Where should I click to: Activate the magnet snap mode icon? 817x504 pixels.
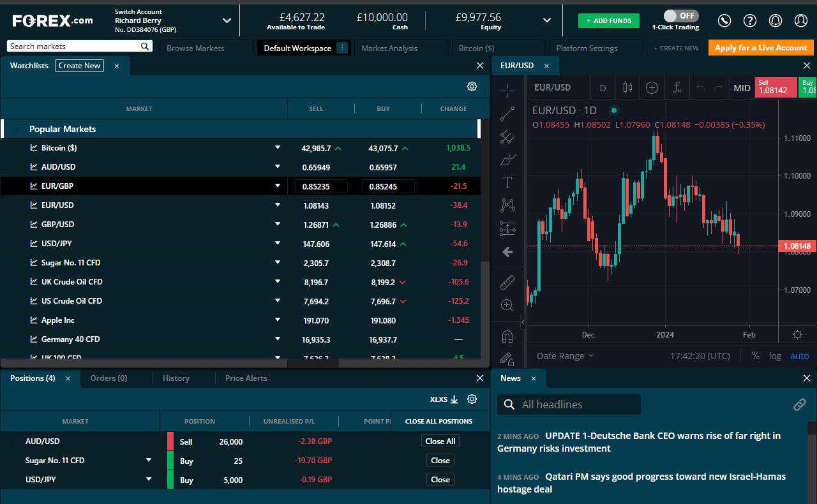tap(507, 336)
